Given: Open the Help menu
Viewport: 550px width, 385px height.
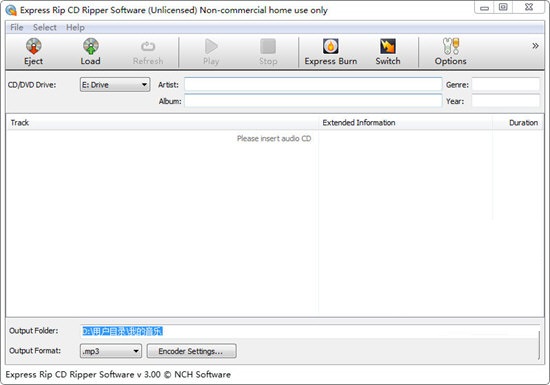Looking at the screenshot, I should click(x=75, y=27).
